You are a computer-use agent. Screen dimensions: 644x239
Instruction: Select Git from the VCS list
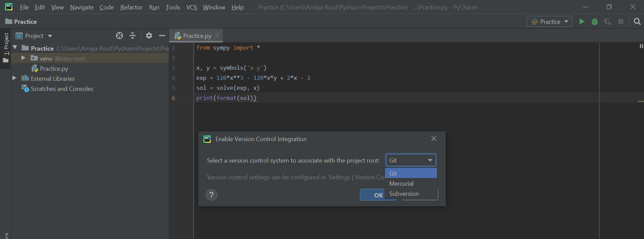(x=411, y=173)
